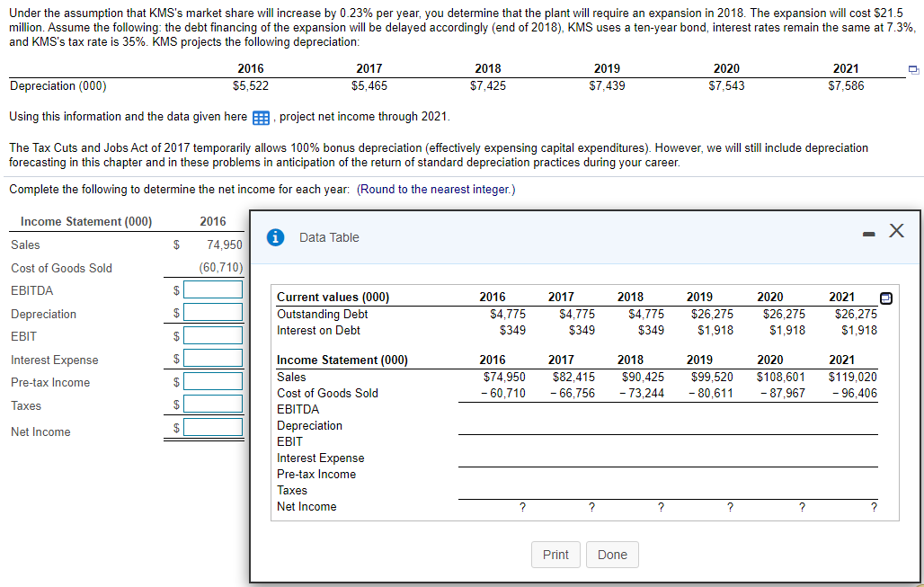This screenshot has width=924, height=587.
Task: Click the Depreciation input field for 2016
Action: 213,312
